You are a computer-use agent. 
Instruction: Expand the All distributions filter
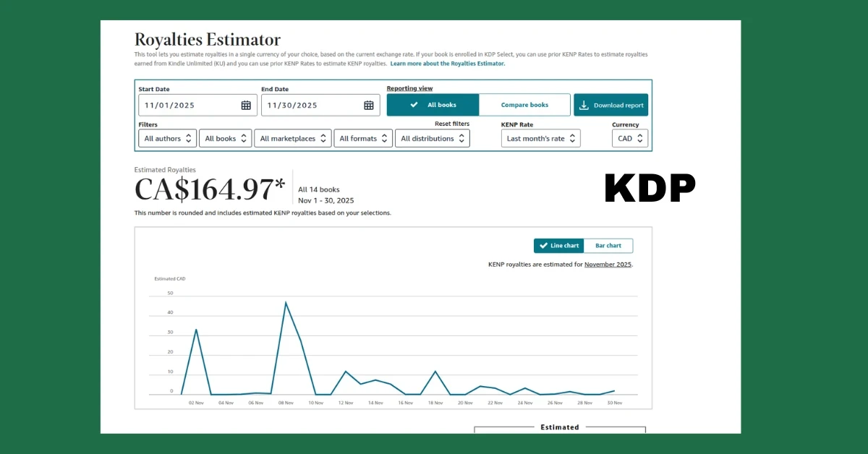pyautogui.click(x=432, y=139)
